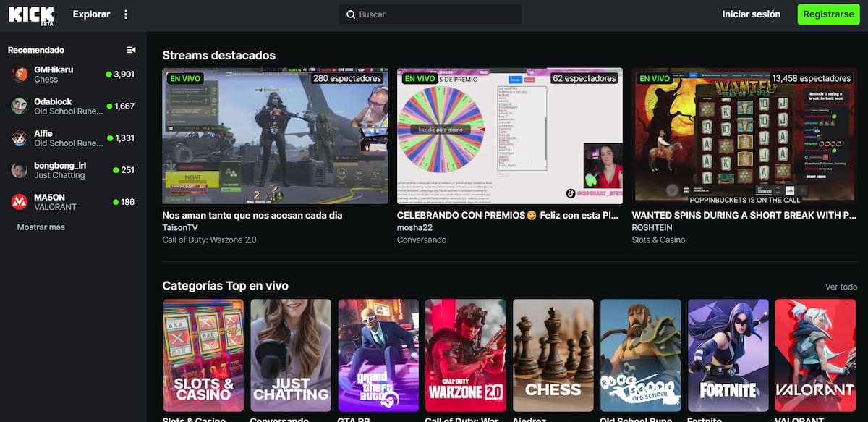Click the green Registrarse button
This screenshot has width=868, height=422.
click(828, 14)
